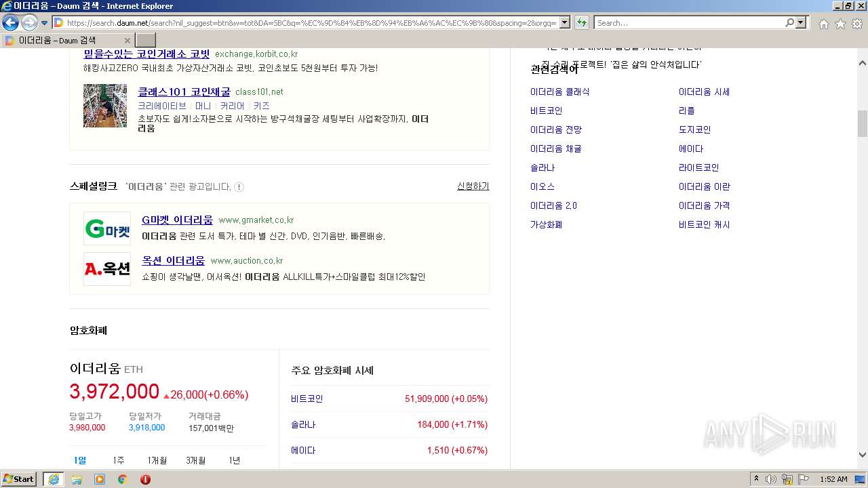Viewport: 868px width, 488px height.
Task: Click related search 이더리움 시세
Action: 705,91
